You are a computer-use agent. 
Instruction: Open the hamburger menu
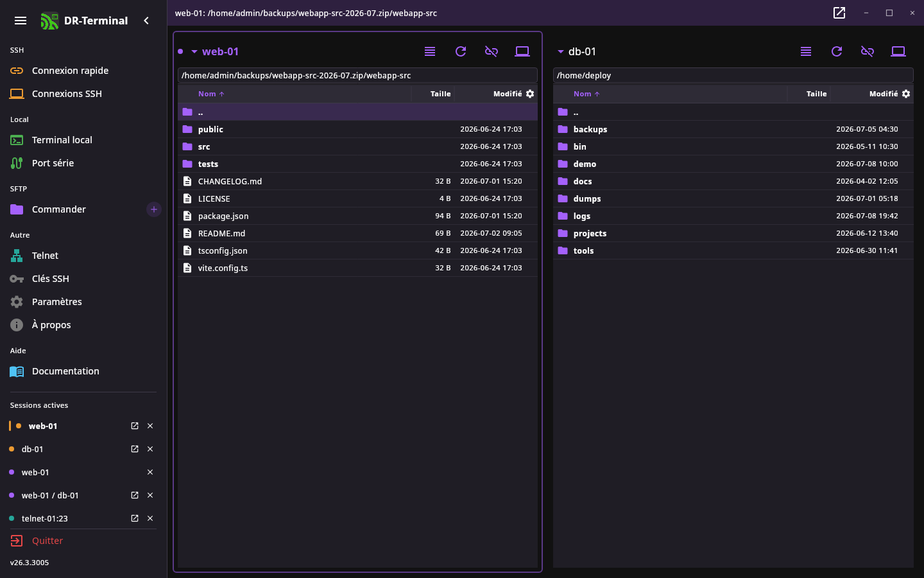(21, 21)
